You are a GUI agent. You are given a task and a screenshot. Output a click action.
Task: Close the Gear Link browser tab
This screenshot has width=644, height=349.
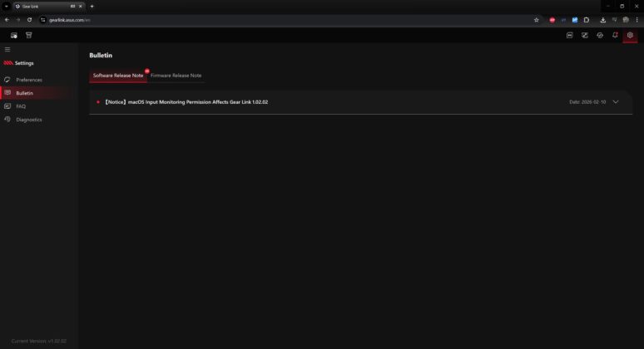[x=80, y=6]
